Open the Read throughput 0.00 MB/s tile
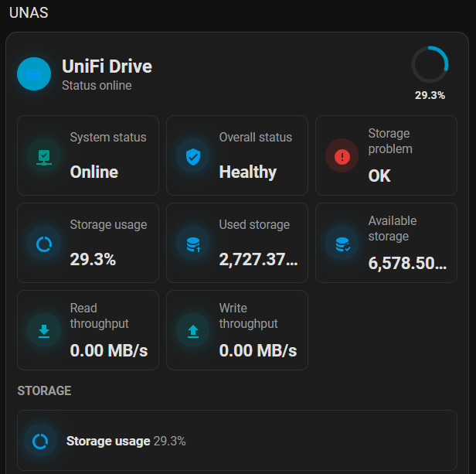 click(x=88, y=330)
